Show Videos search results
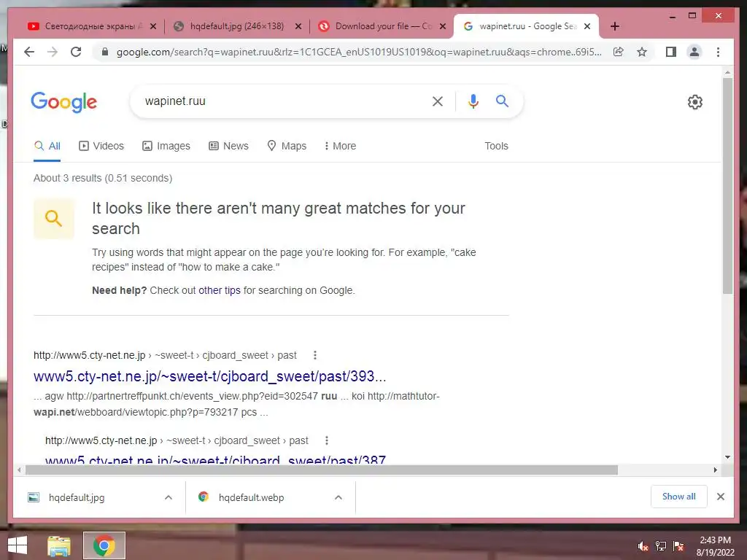The height and width of the screenshot is (560, 747). pos(101,146)
